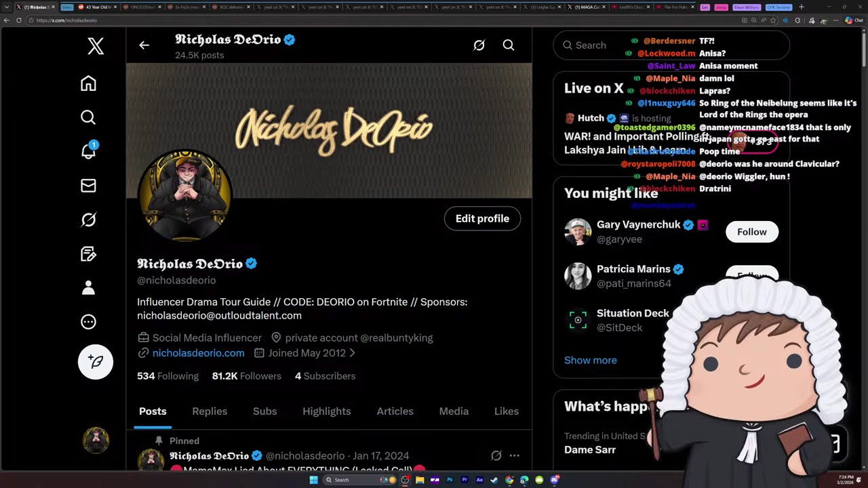868x488 pixels.
Task: Open Notifications bell icon
Action: [88, 150]
